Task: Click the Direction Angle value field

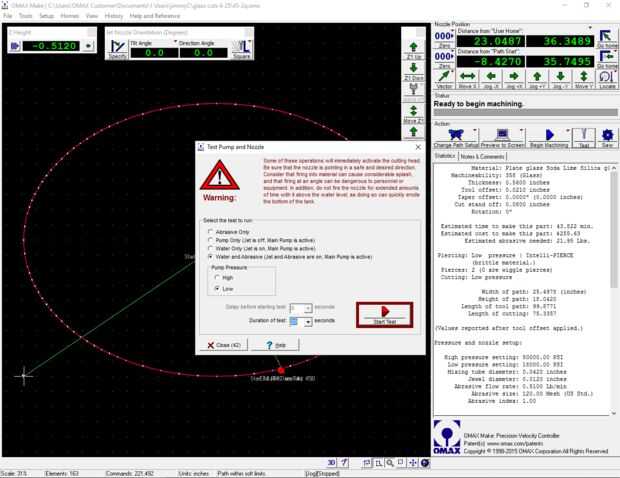Action: click(203, 53)
